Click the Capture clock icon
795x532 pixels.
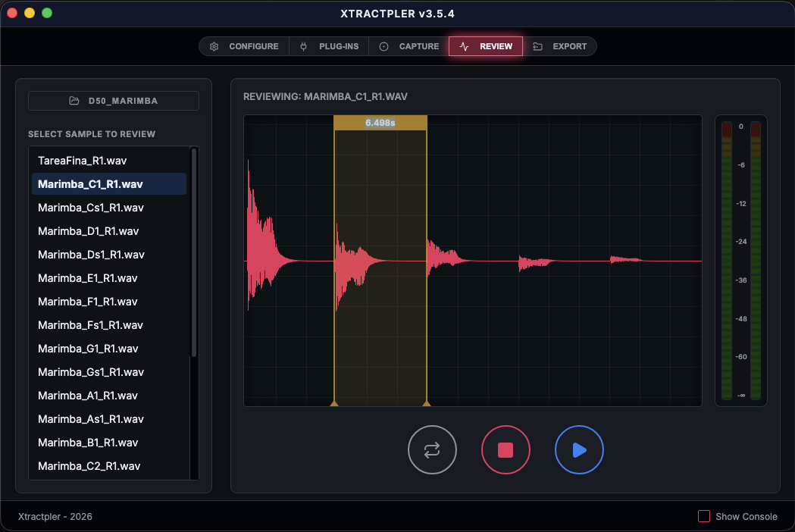(x=383, y=46)
